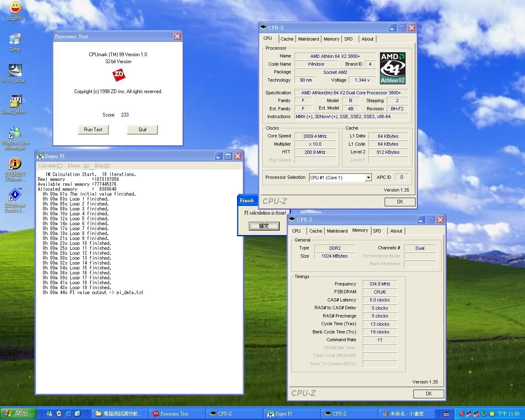The height and width of the screenshot is (420, 525).
Task: Click the AMD Athlon 64 X2 3800+ name field
Action: 335,56
